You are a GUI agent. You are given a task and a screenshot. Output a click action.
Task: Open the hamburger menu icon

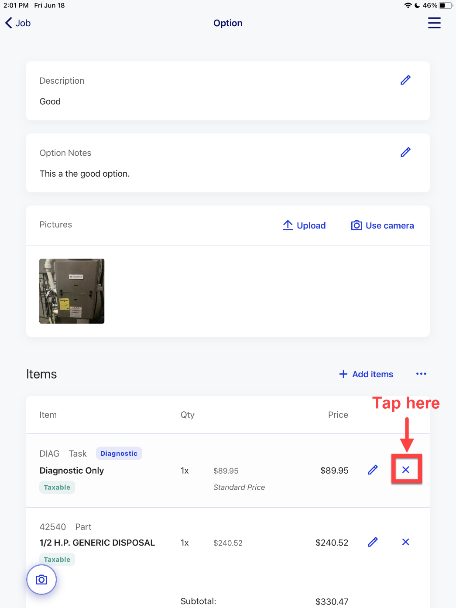434,22
